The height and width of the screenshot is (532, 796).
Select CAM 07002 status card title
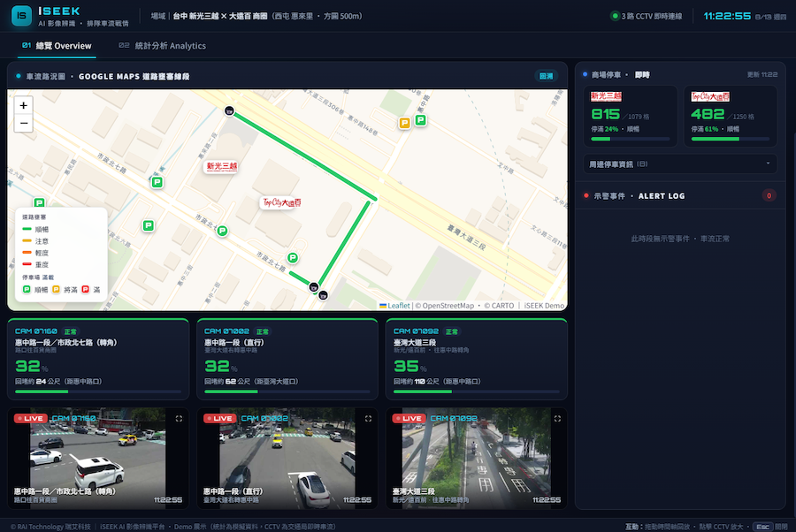pos(226,331)
